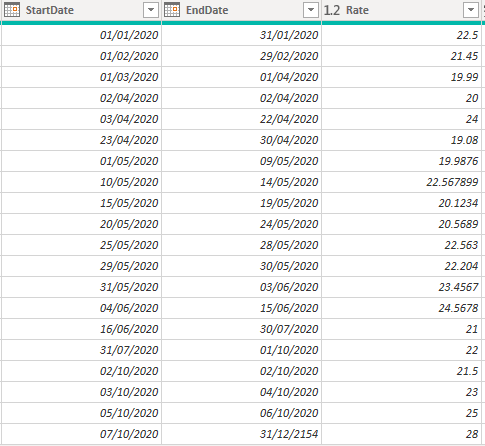Select Rate cell 19.08
Image resolution: width=485 pixels, height=446 pixels.
[402, 140]
